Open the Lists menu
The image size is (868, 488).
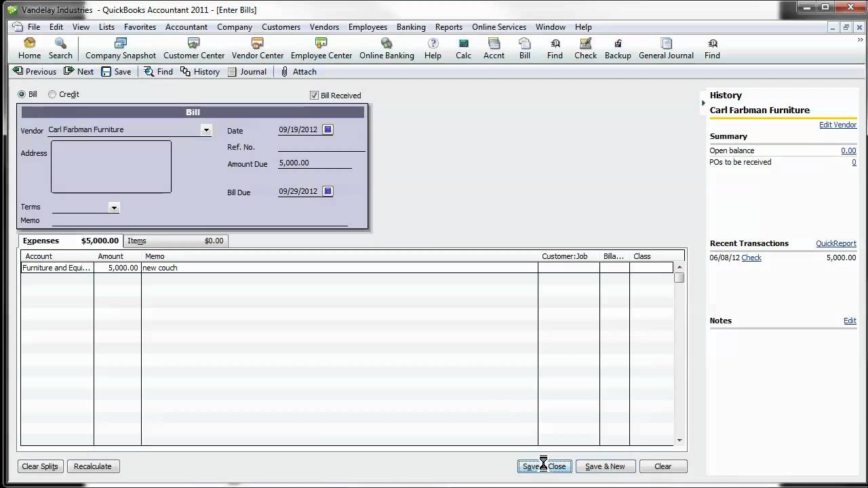pyautogui.click(x=107, y=27)
